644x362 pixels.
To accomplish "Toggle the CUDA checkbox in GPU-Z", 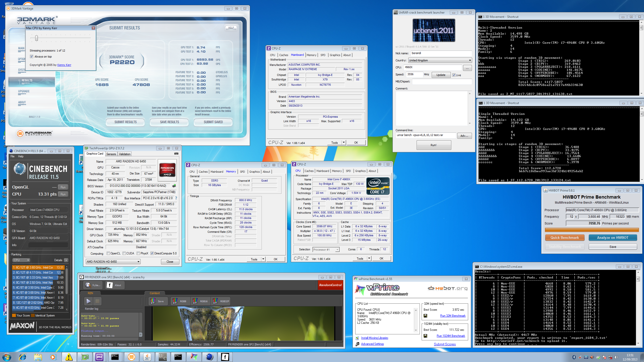I will pos(124,253).
